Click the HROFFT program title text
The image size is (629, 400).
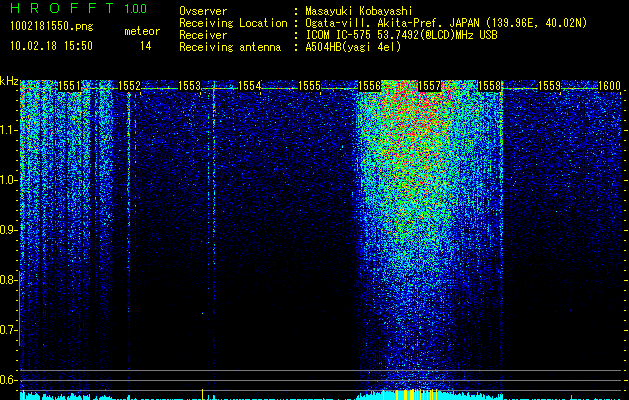[x=63, y=8]
